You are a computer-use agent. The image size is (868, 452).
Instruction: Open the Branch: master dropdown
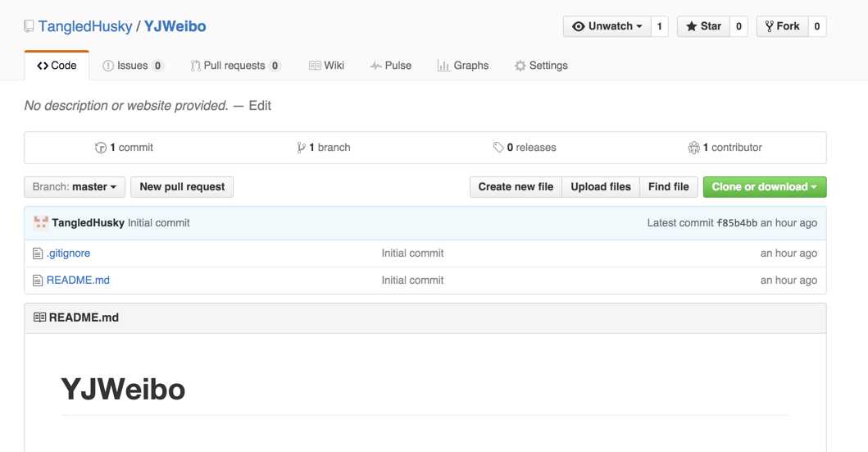click(x=75, y=187)
